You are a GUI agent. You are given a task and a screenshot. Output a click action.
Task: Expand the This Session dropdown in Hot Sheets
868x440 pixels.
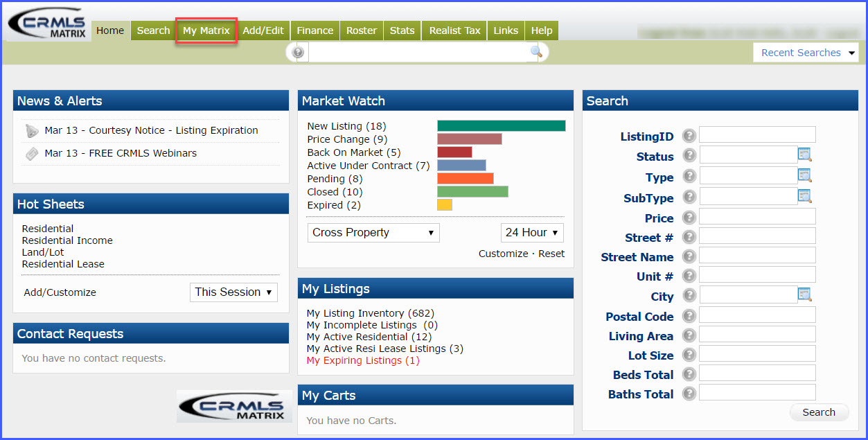[x=233, y=292]
